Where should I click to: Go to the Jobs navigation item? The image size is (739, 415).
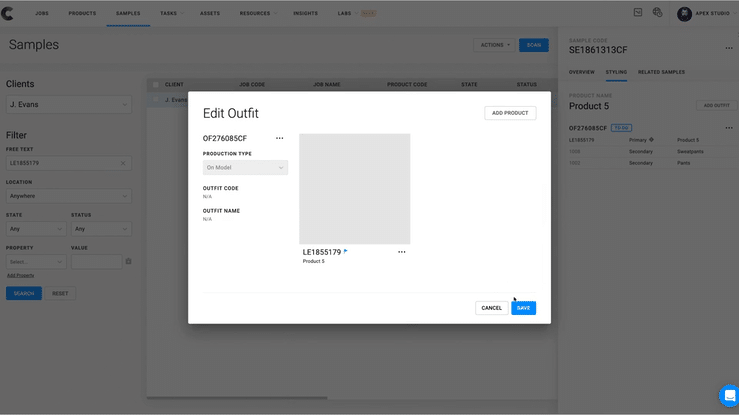coord(42,13)
